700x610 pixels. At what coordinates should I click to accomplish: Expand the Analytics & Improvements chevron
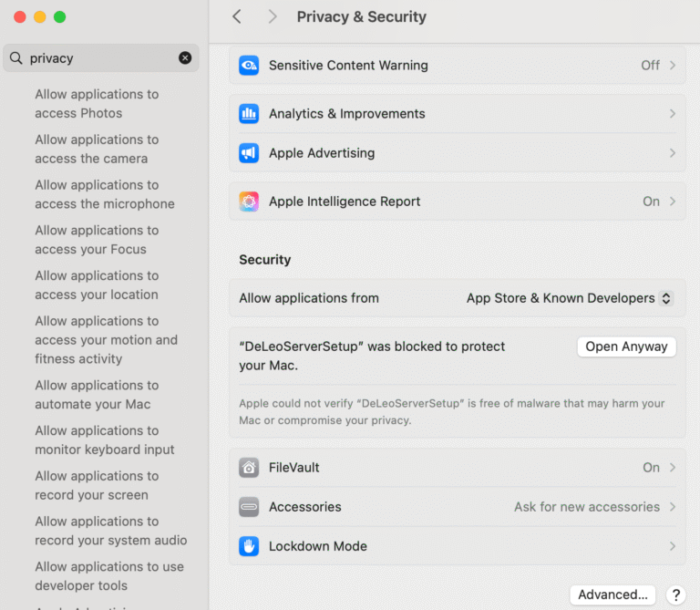(x=673, y=113)
